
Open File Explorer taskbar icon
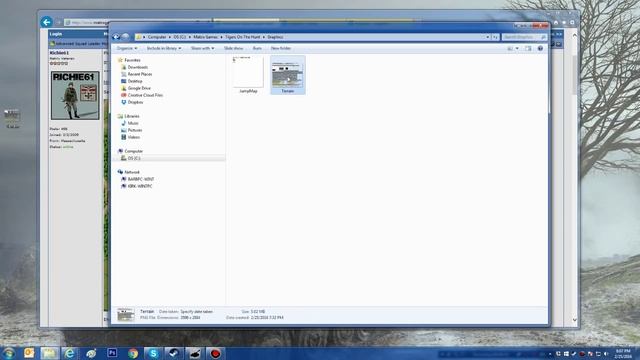tap(49, 353)
